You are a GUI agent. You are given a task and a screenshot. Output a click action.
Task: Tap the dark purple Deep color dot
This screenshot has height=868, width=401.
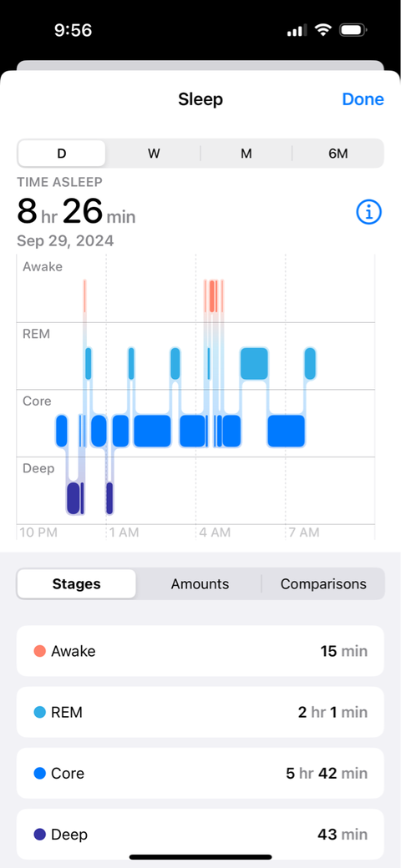coord(39,835)
